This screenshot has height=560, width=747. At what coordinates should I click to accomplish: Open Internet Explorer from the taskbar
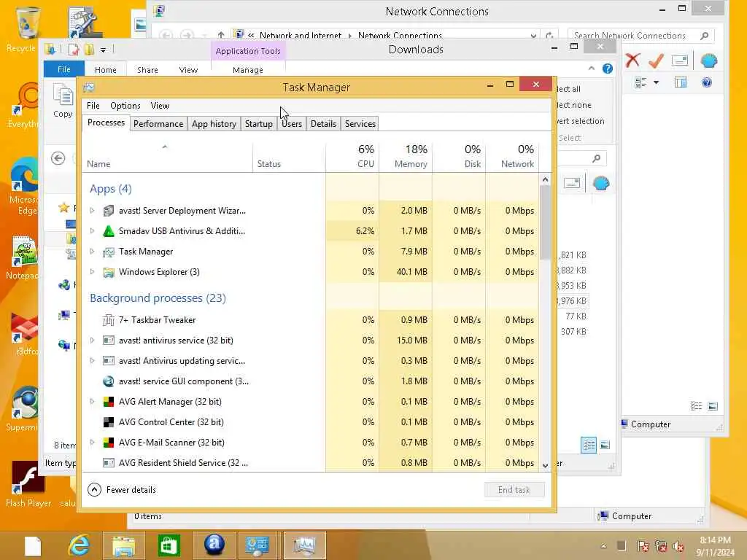coord(79,545)
